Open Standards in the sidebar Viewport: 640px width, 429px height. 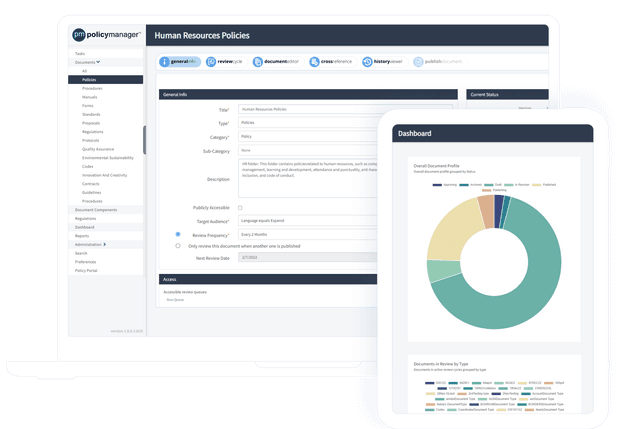point(91,114)
